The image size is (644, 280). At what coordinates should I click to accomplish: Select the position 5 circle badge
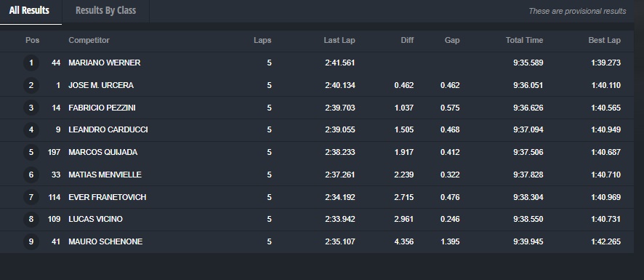31,152
